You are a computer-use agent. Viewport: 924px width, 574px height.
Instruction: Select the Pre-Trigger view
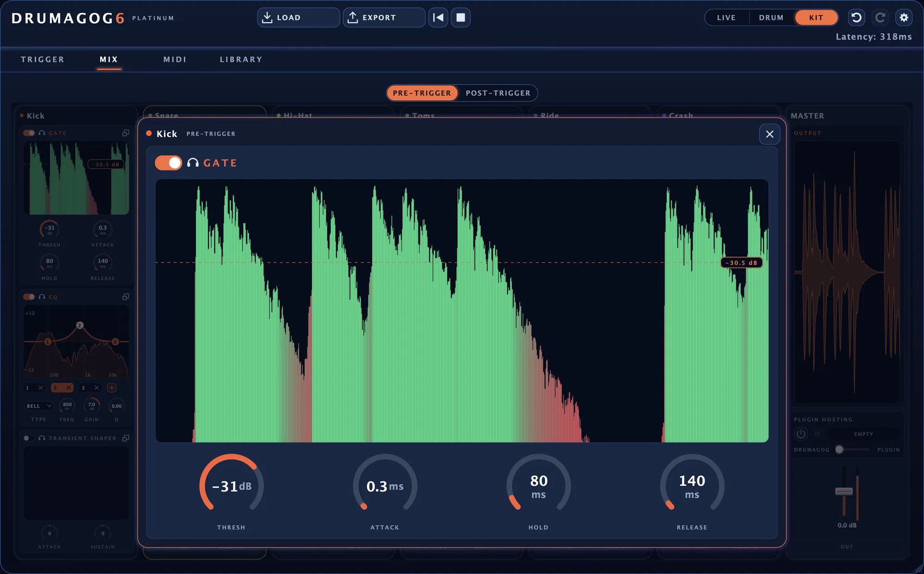[x=422, y=93]
